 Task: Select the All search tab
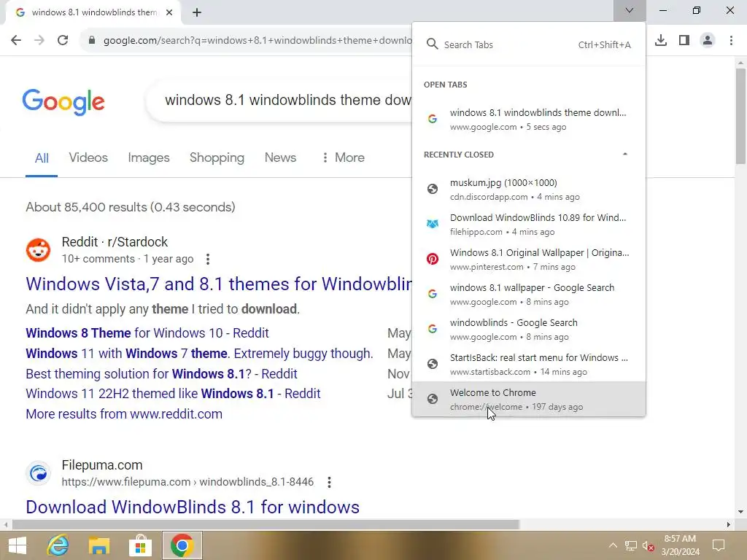[42, 157]
